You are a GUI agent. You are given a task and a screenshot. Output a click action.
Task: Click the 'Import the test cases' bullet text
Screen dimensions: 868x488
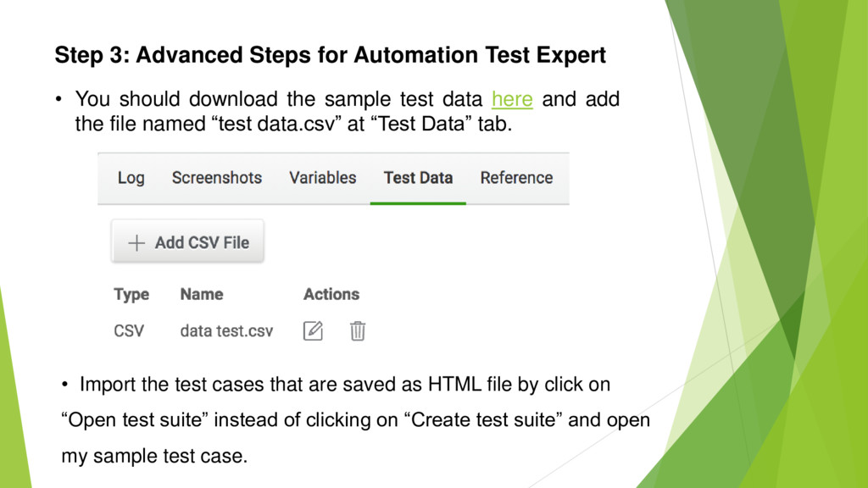pos(344,385)
